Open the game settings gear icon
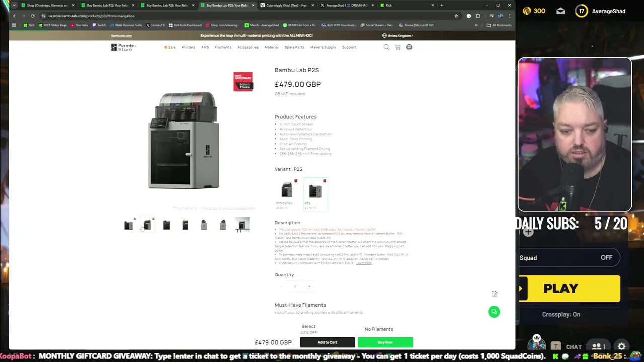Viewport: 644px width, 362px height. [621, 346]
